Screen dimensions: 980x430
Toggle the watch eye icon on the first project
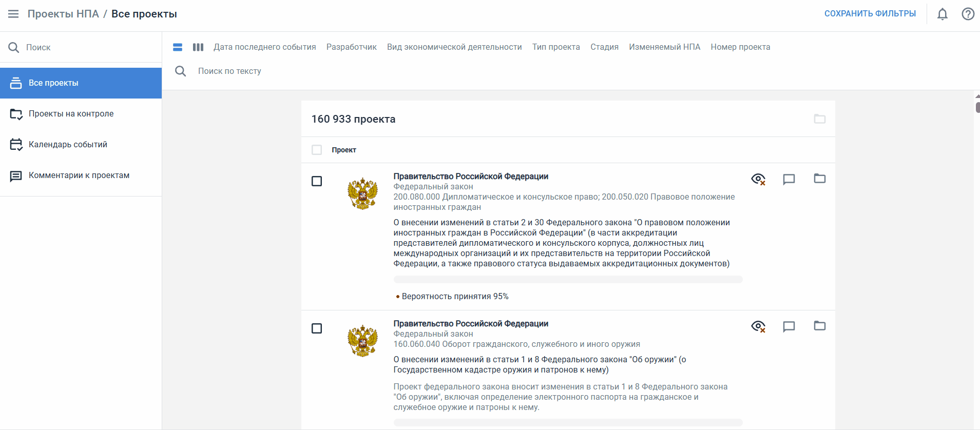click(x=758, y=179)
